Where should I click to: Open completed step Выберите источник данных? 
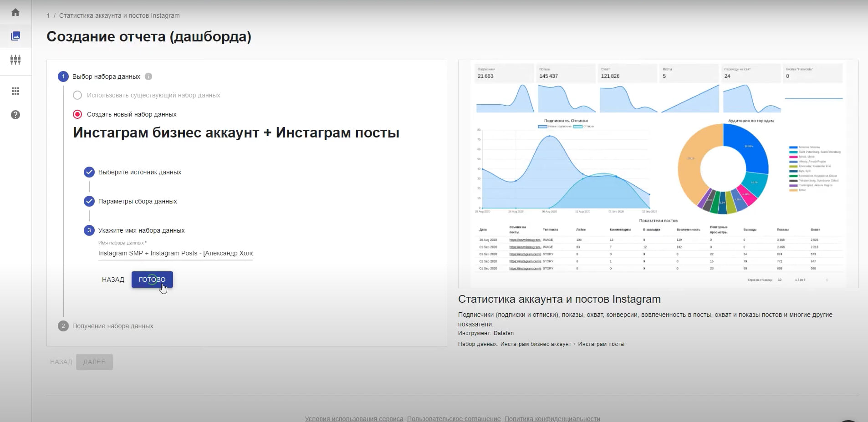click(x=133, y=172)
